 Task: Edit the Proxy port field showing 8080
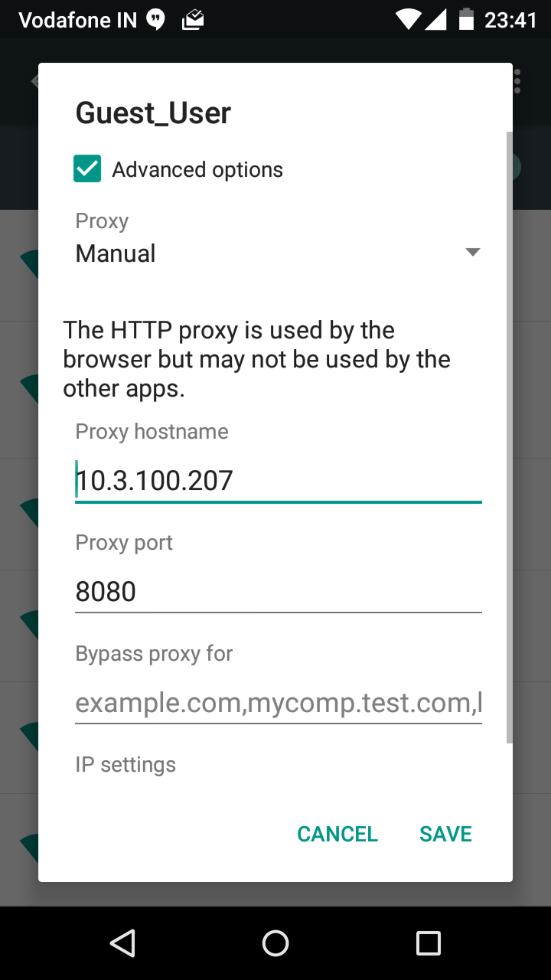coord(279,592)
